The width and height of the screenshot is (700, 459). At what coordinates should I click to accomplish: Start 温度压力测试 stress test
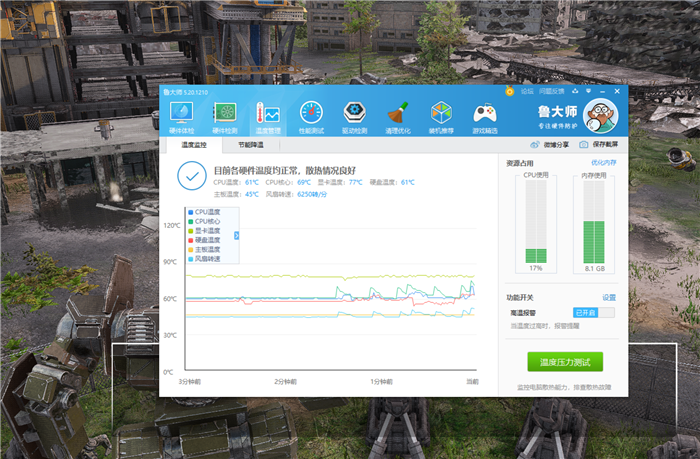coord(565,362)
